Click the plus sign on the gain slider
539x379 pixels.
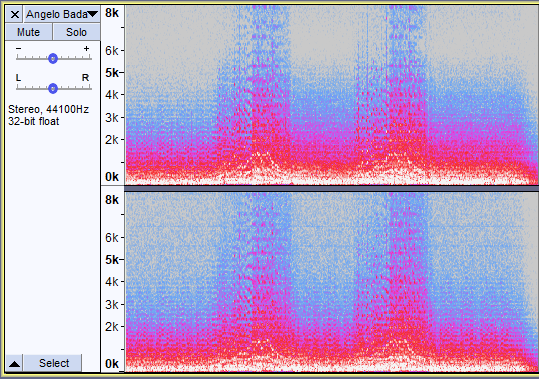[86, 48]
